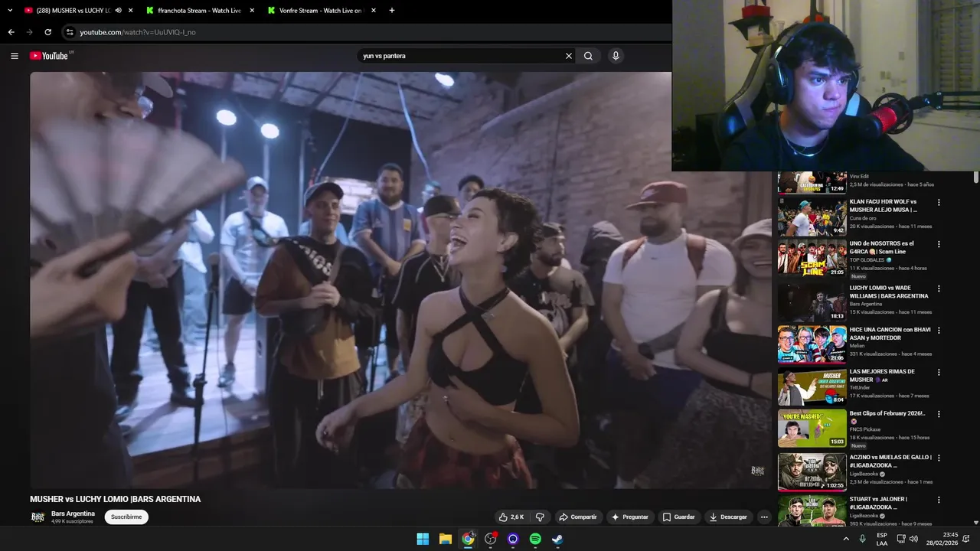Switch to the ffranchota Stream tab
Image resolution: width=980 pixels, height=551 pixels.
(x=201, y=11)
